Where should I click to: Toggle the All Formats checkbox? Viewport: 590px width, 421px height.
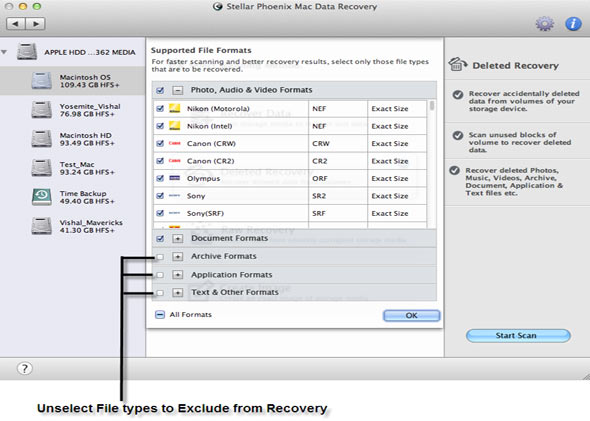(x=160, y=315)
